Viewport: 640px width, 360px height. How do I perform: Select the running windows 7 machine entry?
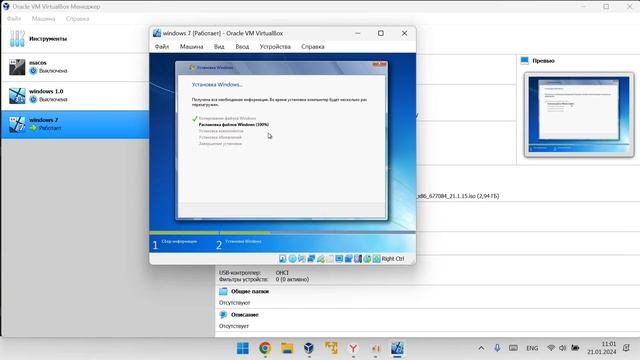[x=75, y=124]
